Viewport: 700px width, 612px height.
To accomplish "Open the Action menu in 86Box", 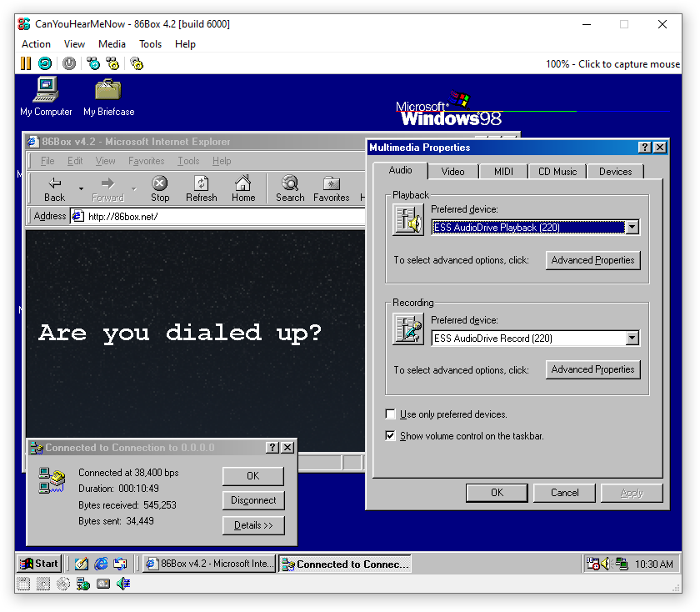I will coord(36,44).
